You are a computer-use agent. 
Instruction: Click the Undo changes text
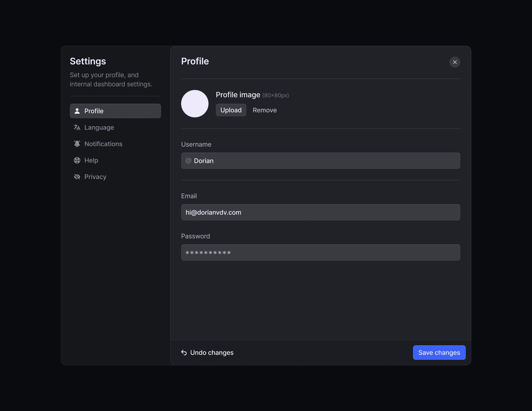(x=212, y=353)
